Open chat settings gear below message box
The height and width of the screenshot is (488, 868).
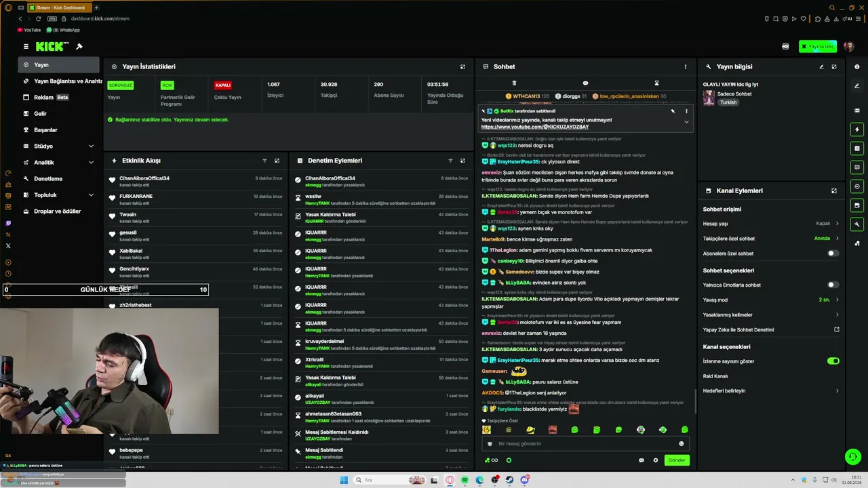point(656,460)
